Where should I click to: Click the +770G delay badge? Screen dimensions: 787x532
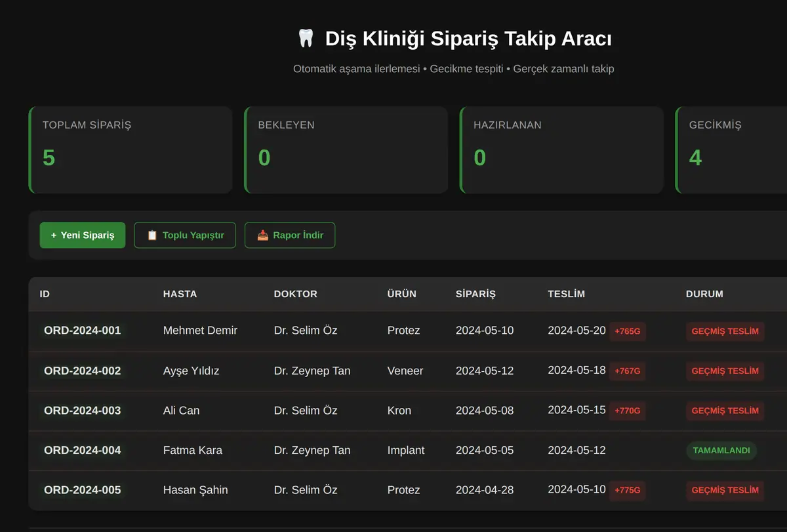(x=628, y=411)
